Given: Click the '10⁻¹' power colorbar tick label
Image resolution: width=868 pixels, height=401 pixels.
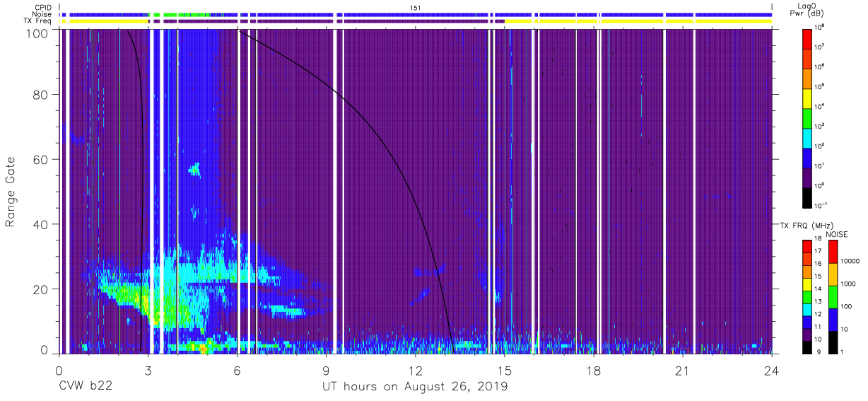Looking at the screenshot, I should 821,205.
